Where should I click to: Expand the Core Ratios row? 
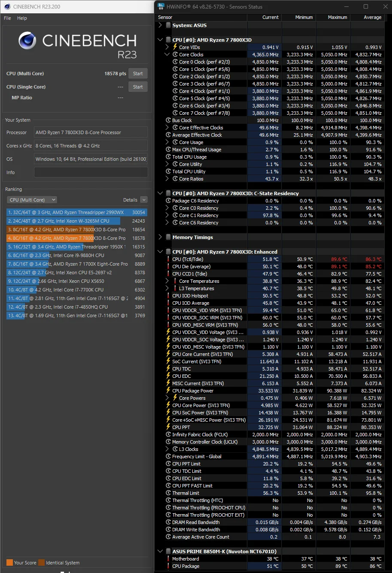click(x=167, y=179)
